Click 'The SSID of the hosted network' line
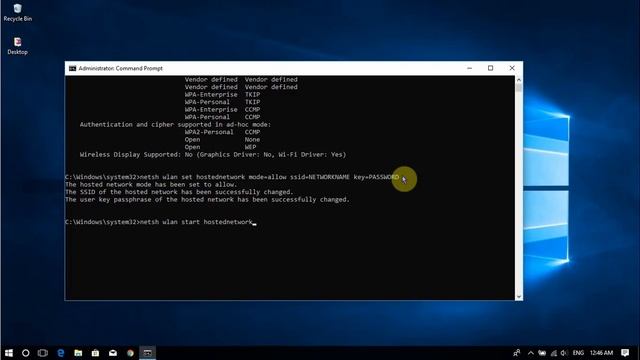640x360 pixels. 179,192
